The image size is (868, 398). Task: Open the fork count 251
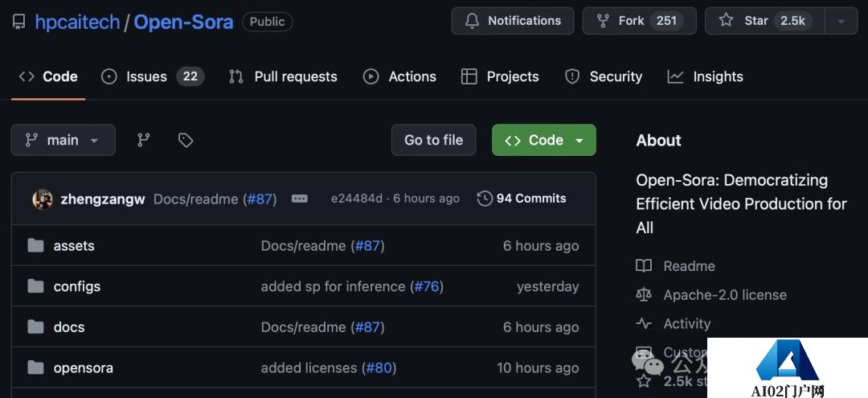point(666,21)
